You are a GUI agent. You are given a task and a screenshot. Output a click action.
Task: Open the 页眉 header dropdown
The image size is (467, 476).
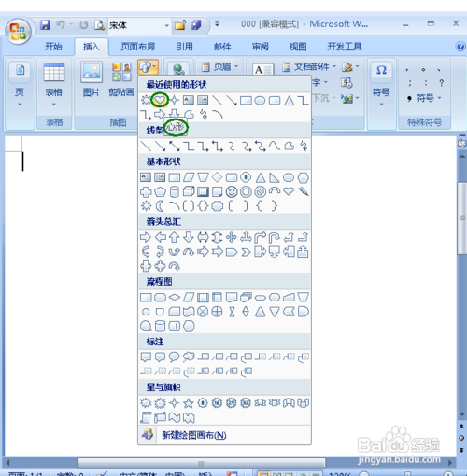pos(220,66)
